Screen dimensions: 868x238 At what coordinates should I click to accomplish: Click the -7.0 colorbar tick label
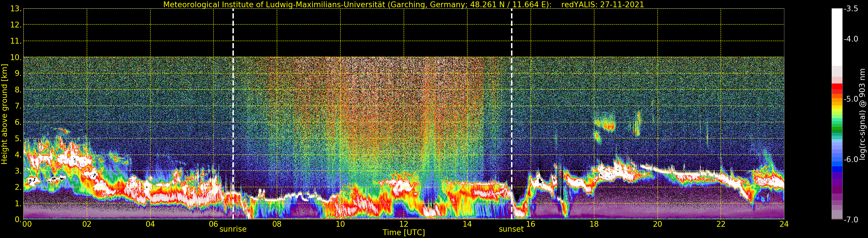[x=851, y=220]
